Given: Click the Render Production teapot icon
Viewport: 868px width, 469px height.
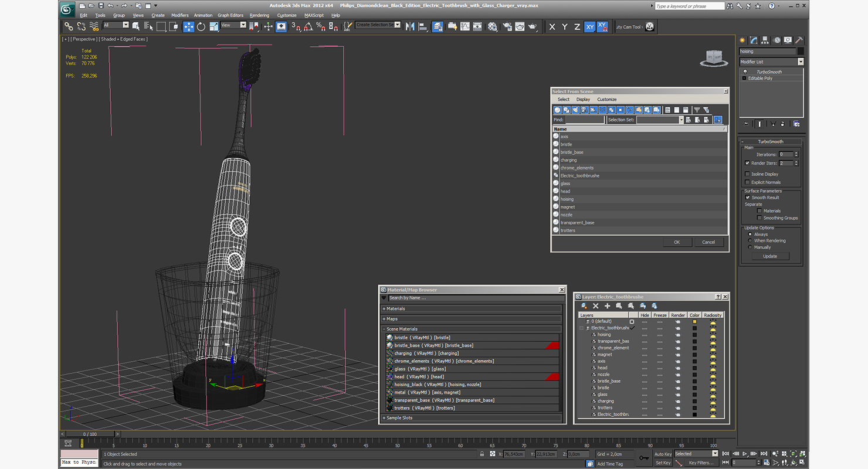Looking at the screenshot, I should (x=533, y=26).
